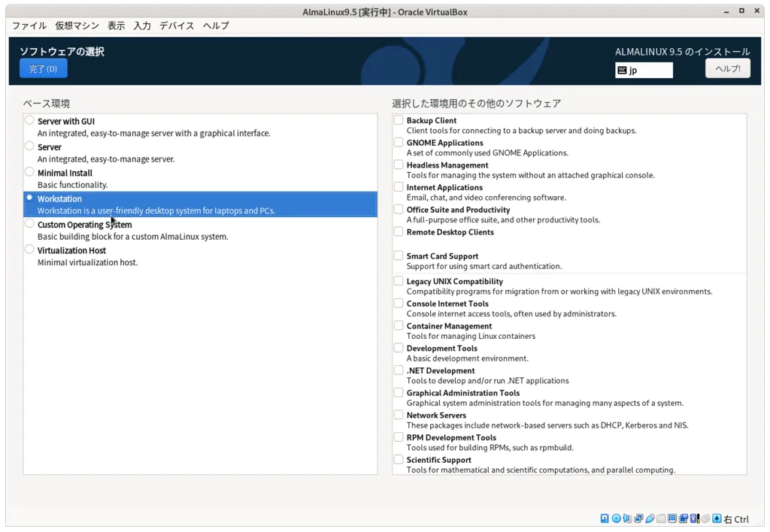
Task: Click the shared folders icon in status bar
Action: click(x=662, y=518)
